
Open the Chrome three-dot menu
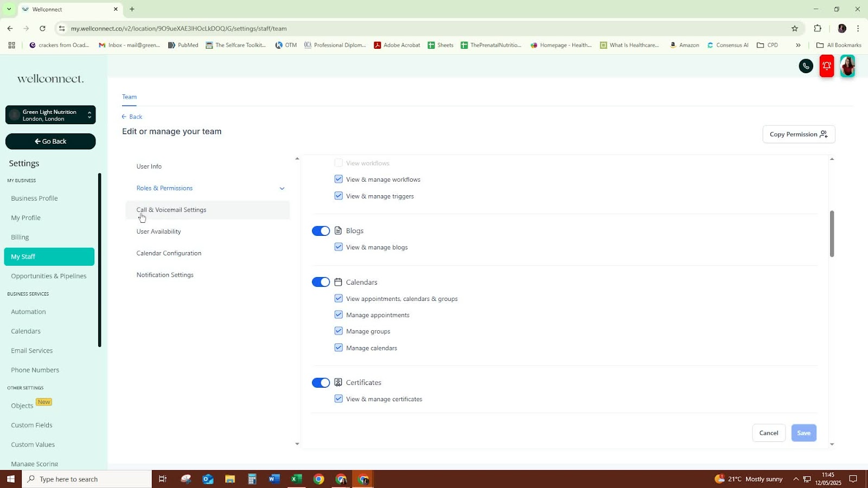[858, 28]
